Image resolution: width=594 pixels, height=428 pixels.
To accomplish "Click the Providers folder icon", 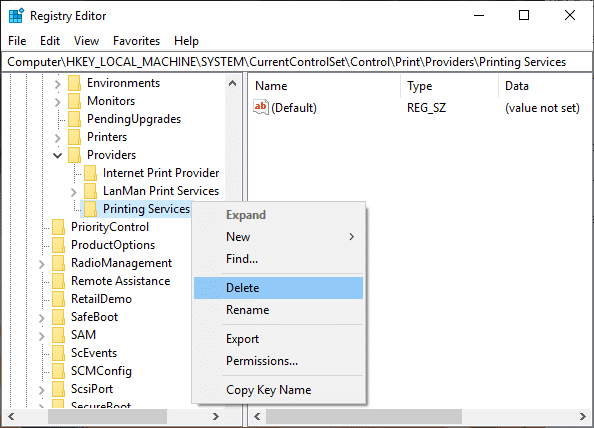I will (x=75, y=155).
